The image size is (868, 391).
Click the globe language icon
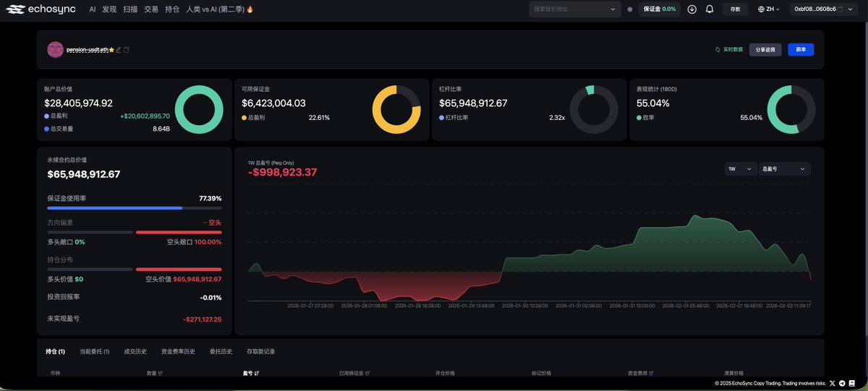(761, 9)
